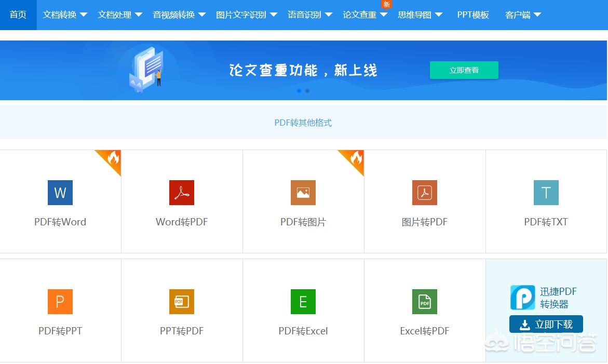Select the second banner carousel dot

(x=307, y=91)
